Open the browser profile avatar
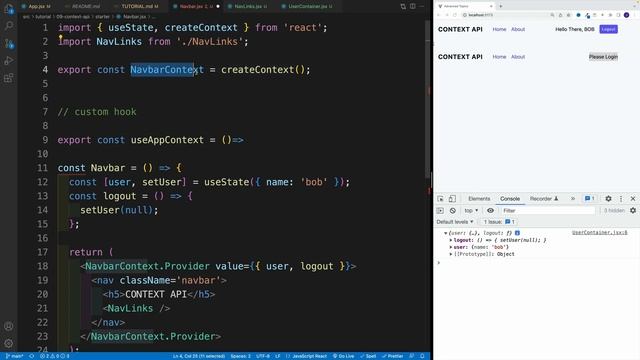This screenshot has width=640, height=360. 627,15
